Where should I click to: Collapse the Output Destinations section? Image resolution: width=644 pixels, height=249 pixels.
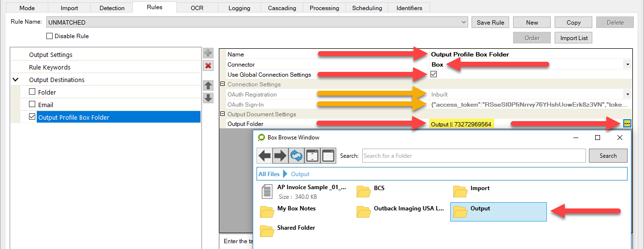click(x=15, y=80)
